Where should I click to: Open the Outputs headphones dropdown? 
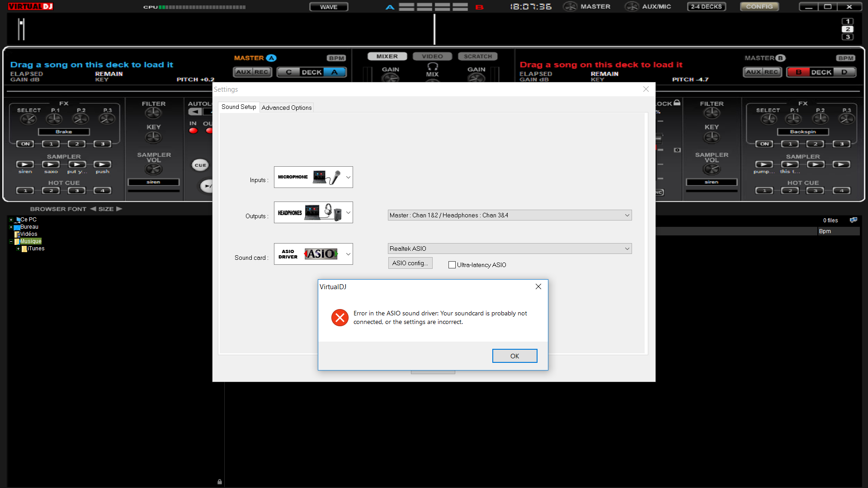pyautogui.click(x=313, y=212)
